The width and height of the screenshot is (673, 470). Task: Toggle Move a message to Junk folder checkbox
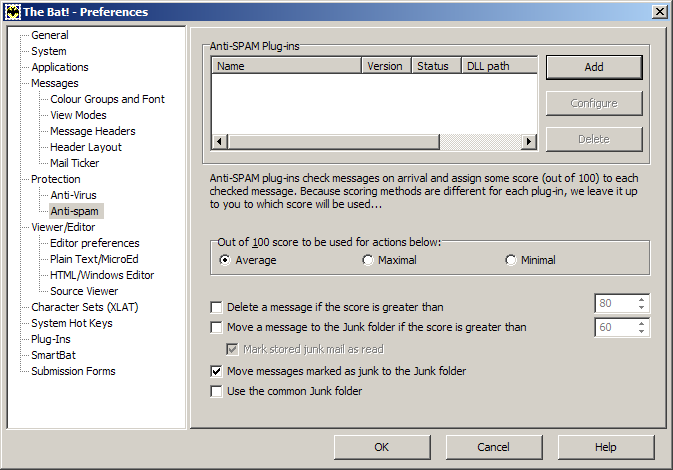pos(217,327)
